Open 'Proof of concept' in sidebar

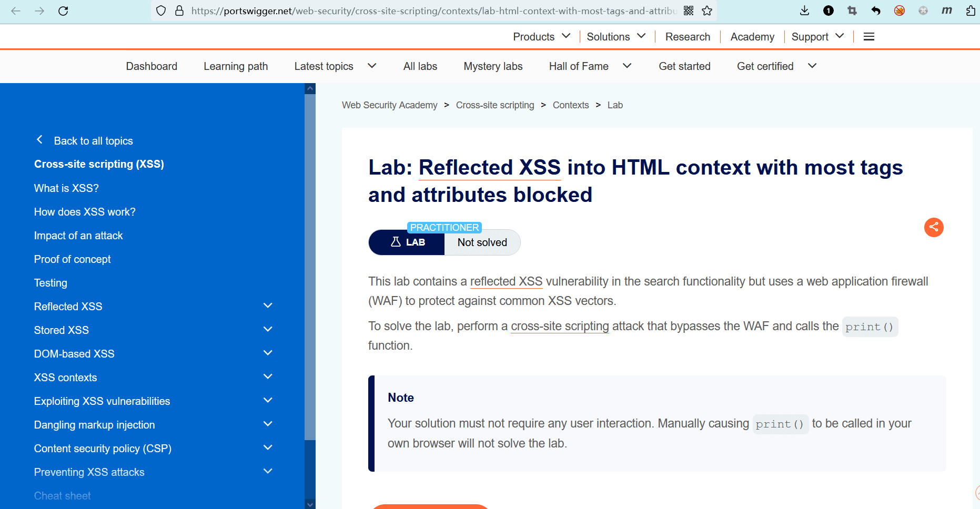coord(73,259)
